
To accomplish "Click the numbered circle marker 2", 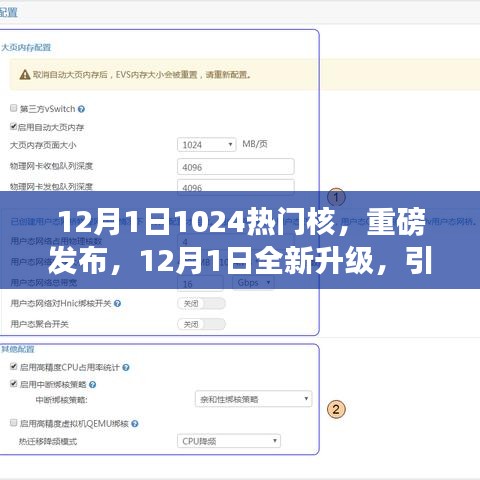I will coord(336,409).
